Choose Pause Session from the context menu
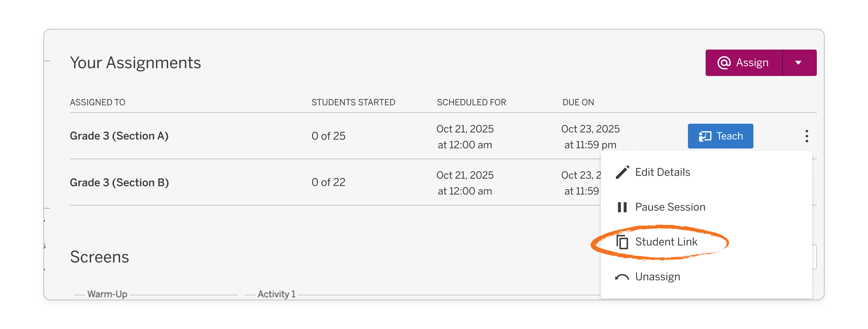The height and width of the screenshot is (329, 868). click(670, 207)
